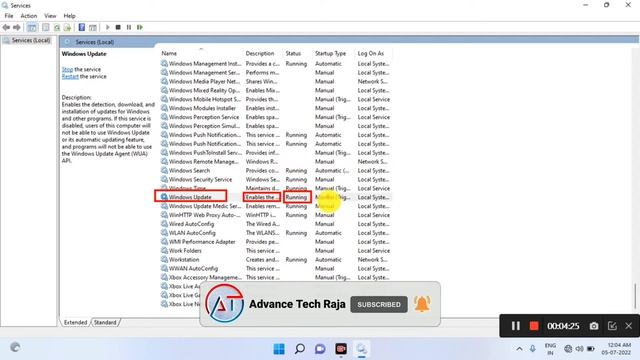Switch to the Standard tab

pyautogui.click(x=105, y=322)
